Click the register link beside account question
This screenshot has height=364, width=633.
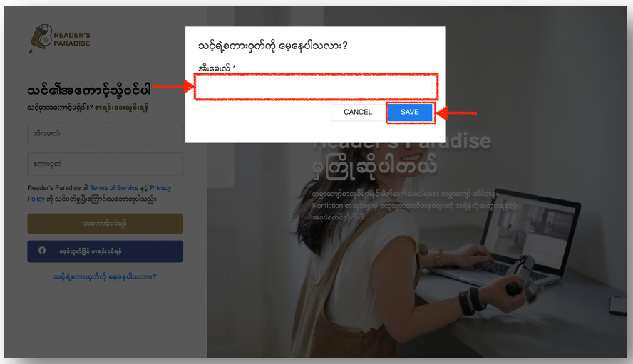[121, 108]
